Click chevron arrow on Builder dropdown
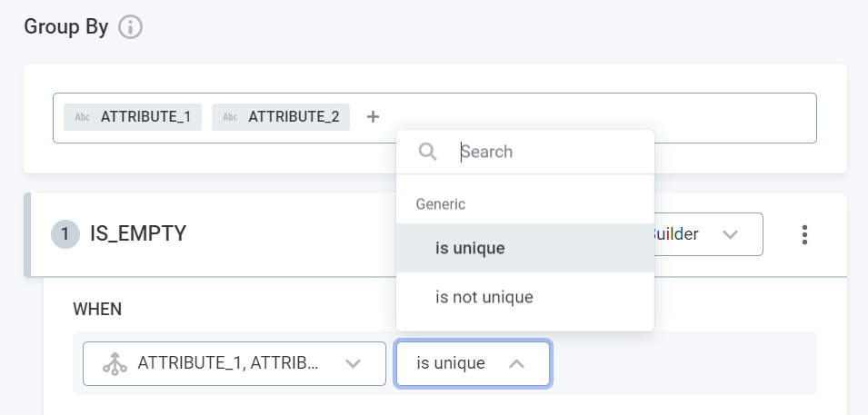The height and width of the screenshot is (415, 868). 730,234
